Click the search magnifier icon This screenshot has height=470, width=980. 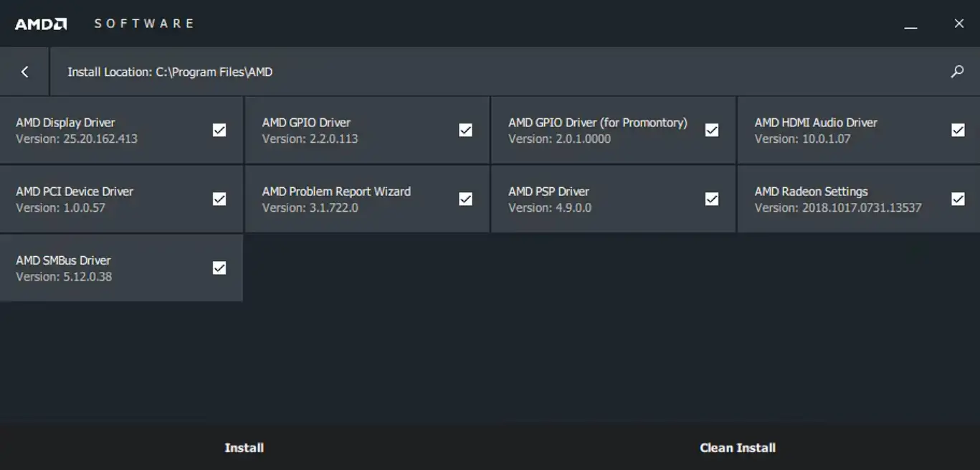click(957, 72)
